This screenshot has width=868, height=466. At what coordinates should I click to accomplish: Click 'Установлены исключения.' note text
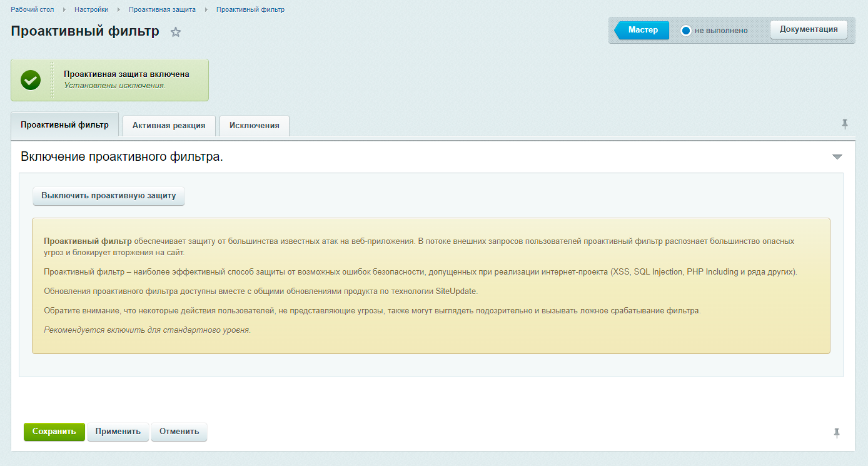(114, 86)
